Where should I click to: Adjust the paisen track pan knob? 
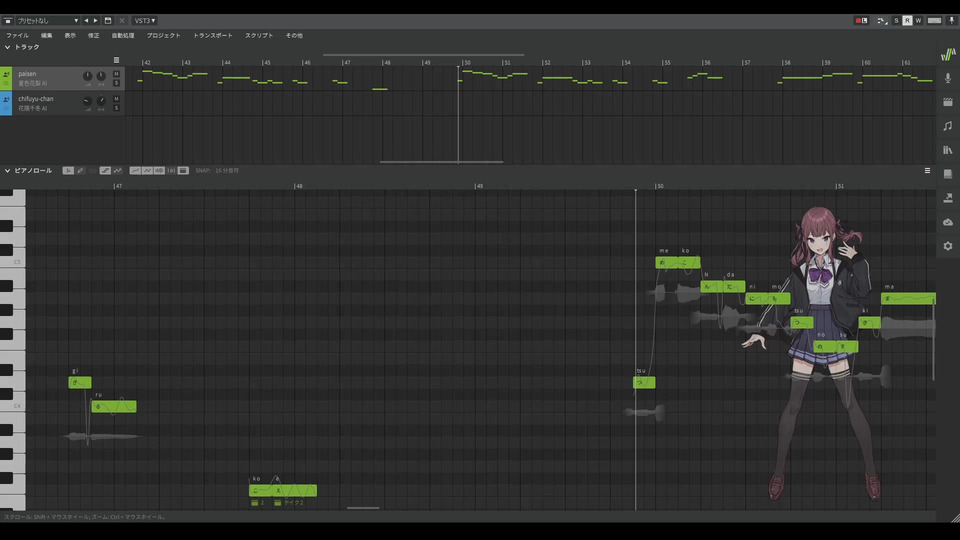coord(101,76)
